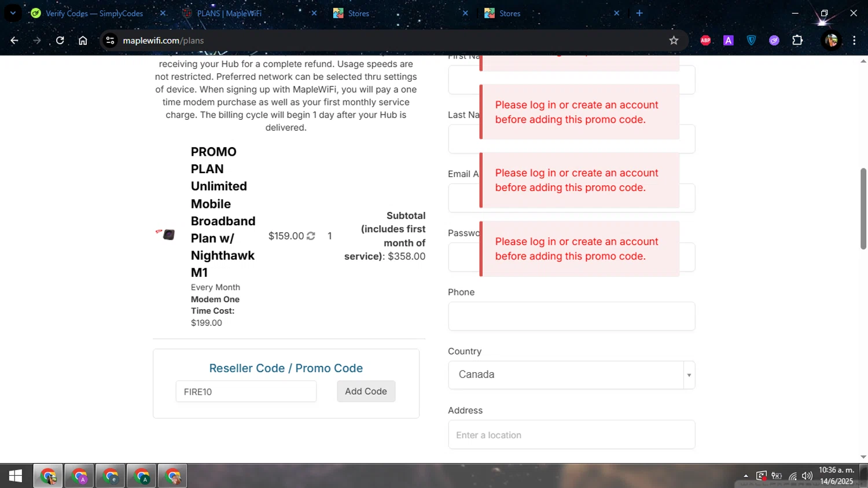Close the PLANS MapleWiFi tab
The width and height of the screenshot is (868, 488).
314,13
